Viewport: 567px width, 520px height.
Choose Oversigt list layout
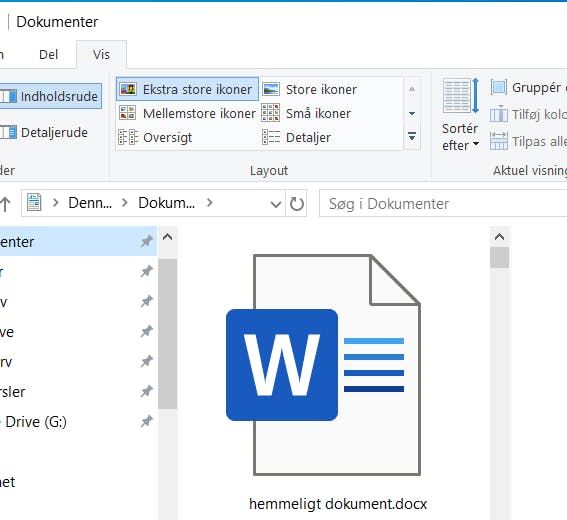pos(155,137)
